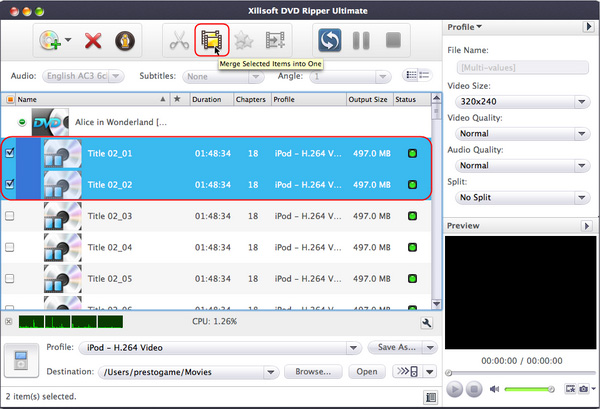This screenshot has height=409, width=600.
Task: Select the Title 02_04 thumbnail
Action: click(x=62, y=247)
